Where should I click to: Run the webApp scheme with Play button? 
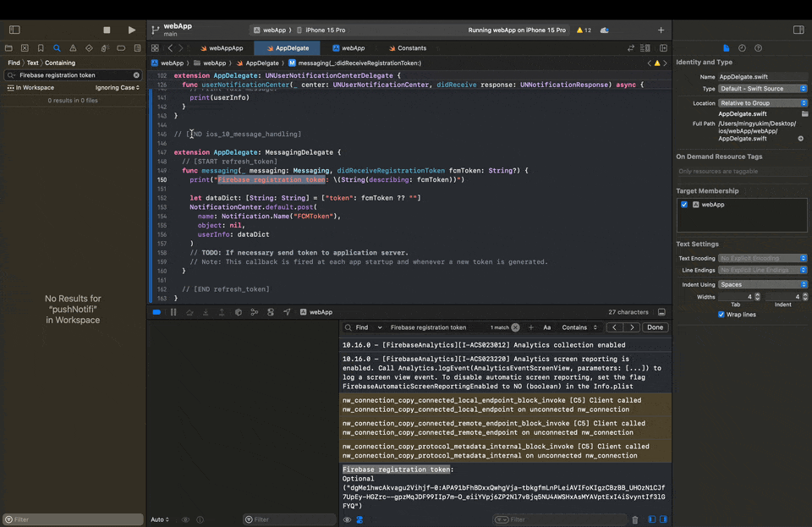pyautogui.click(x=132, y=30)
